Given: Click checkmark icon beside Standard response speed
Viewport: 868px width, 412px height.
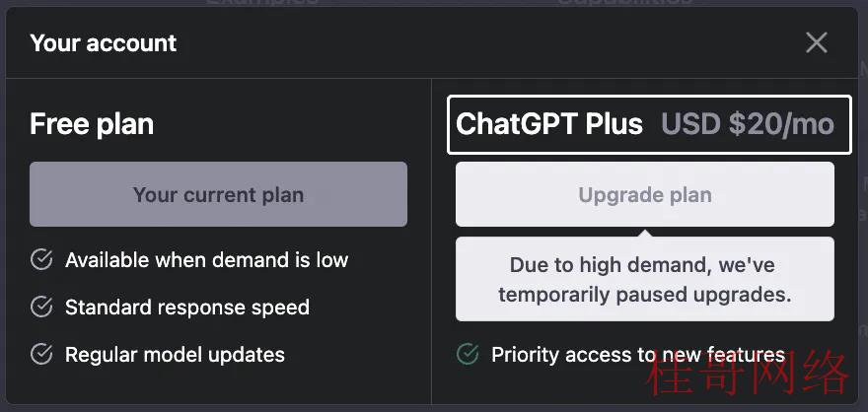Looking at the screenshot, I should [x=41, y=307].
